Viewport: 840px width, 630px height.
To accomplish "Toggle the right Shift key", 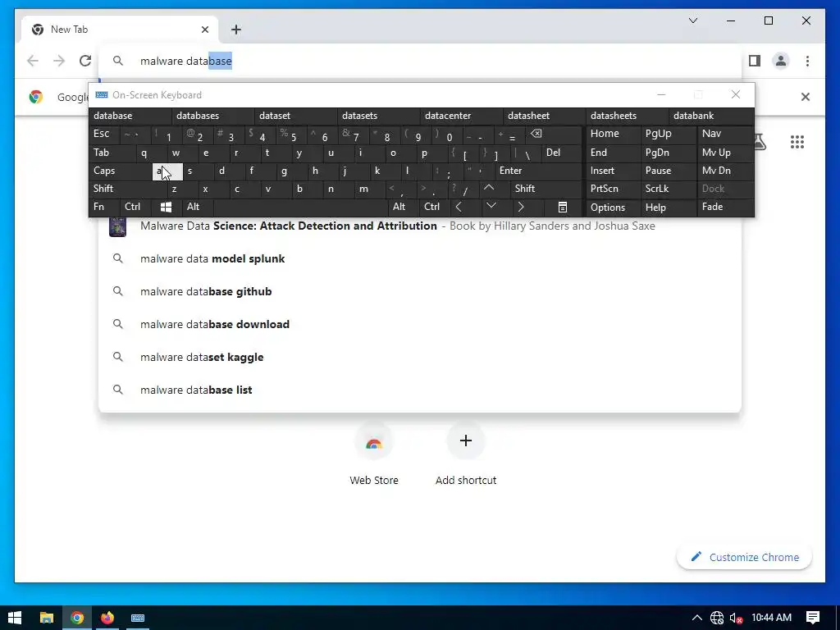I will 546,189.
